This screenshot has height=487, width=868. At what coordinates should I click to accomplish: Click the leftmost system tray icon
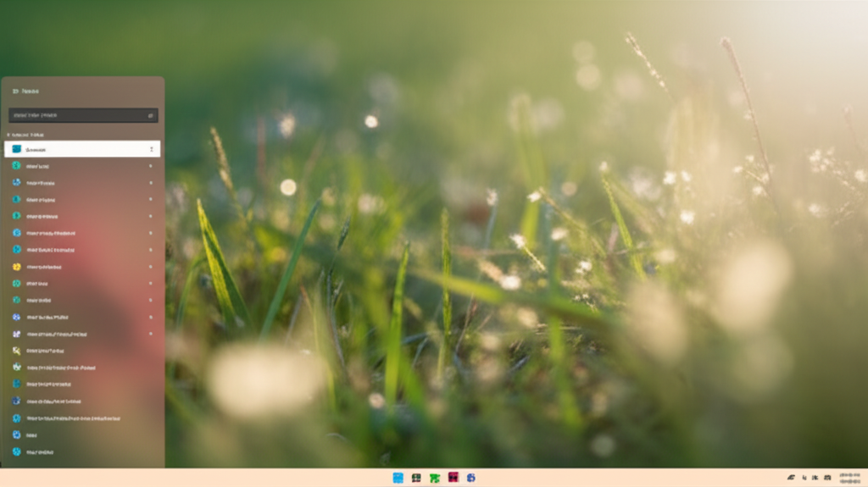(x=791, y=478)
